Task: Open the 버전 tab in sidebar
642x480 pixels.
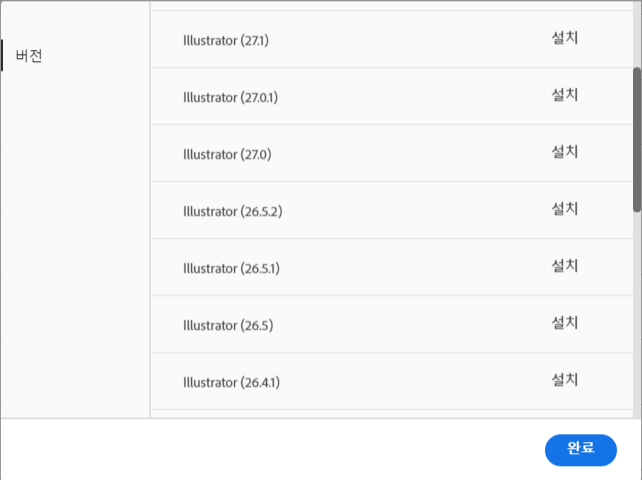Action: pos(30,56)
